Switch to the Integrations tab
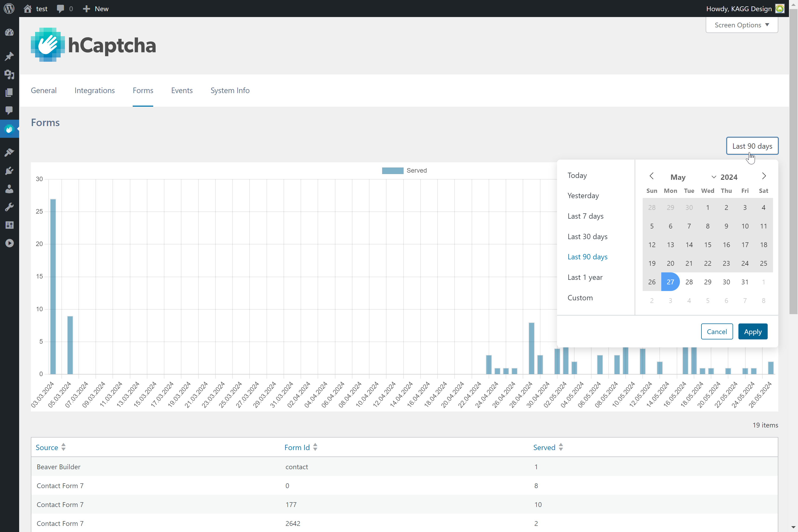The image size is (798, 532). 94,90
